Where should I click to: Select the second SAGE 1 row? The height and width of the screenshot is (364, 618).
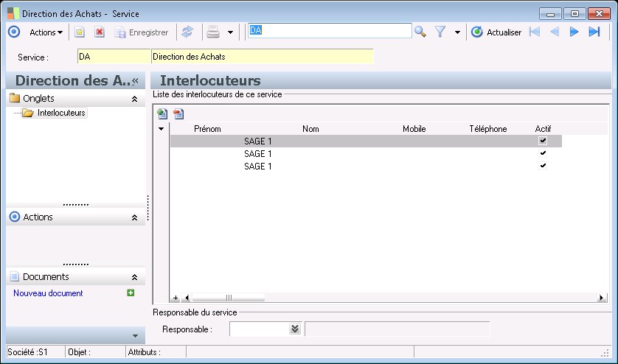pyautogui.click(x=366, y=154)
